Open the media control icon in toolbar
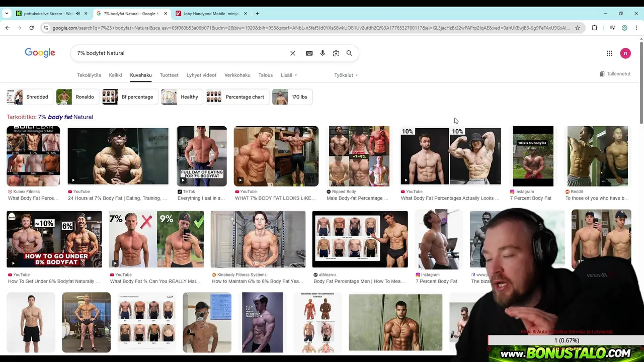644x362 pixels. tap(612, 28)
